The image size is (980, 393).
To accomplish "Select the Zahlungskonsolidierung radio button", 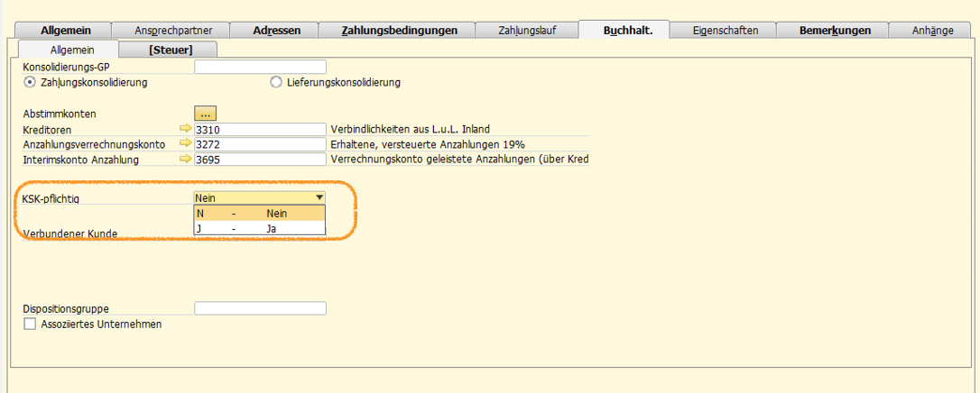I will pos(30,82).
